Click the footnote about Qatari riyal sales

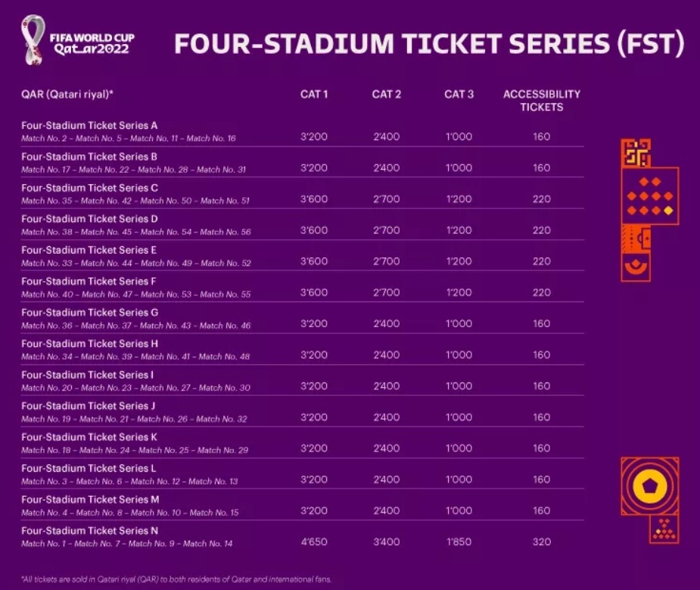[175, 578]
